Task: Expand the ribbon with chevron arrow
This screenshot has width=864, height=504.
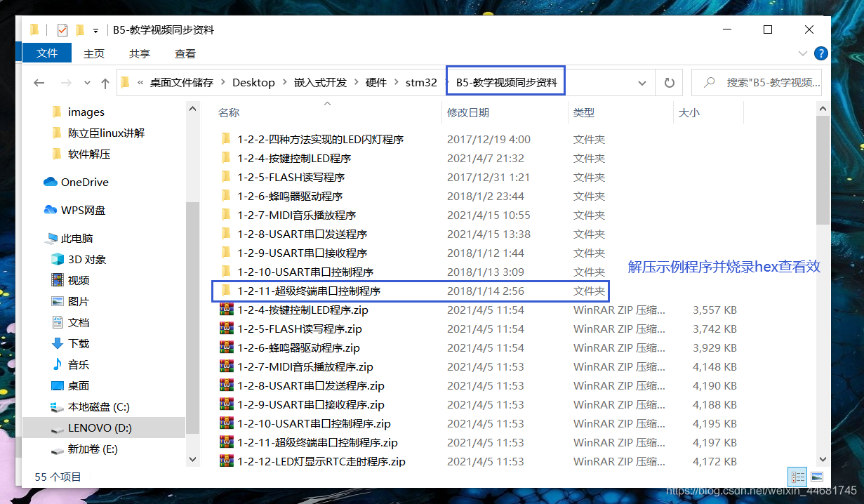Action: coord(803,53)
